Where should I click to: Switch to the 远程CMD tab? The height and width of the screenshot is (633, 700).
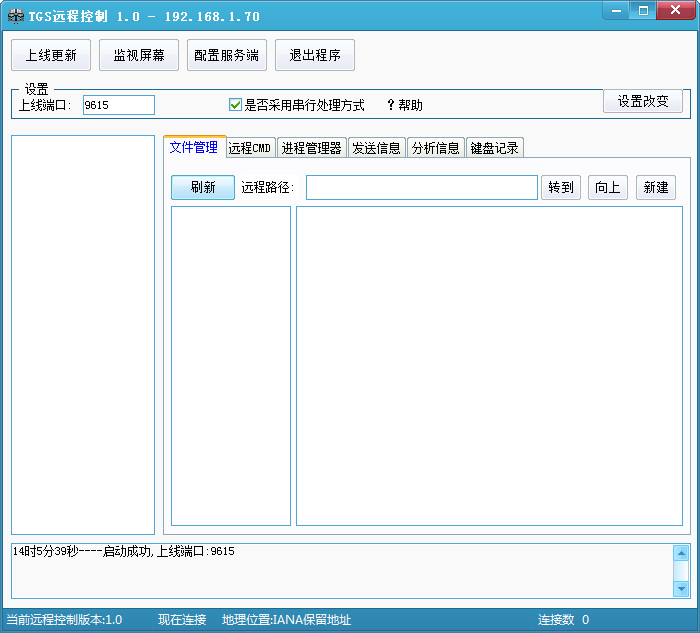click(250, 148)
